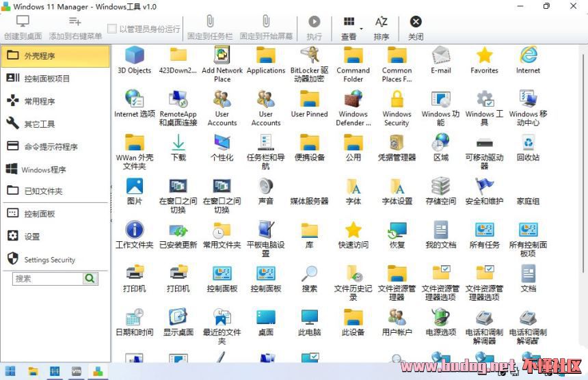Click 固定到开始屏幕 toolbar button
This screenshot has height=380, width=588.
click(x=266, y=28)
